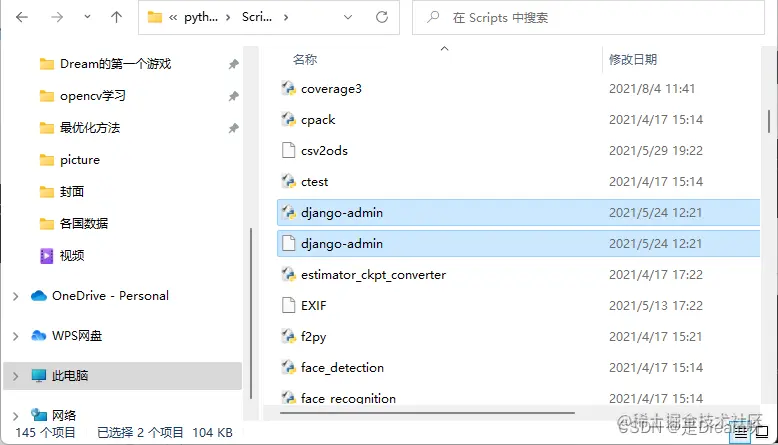Click date '2021/5/13 17:22' cell
The height and width of the screenshot is (445, 778).
[656, 306]
